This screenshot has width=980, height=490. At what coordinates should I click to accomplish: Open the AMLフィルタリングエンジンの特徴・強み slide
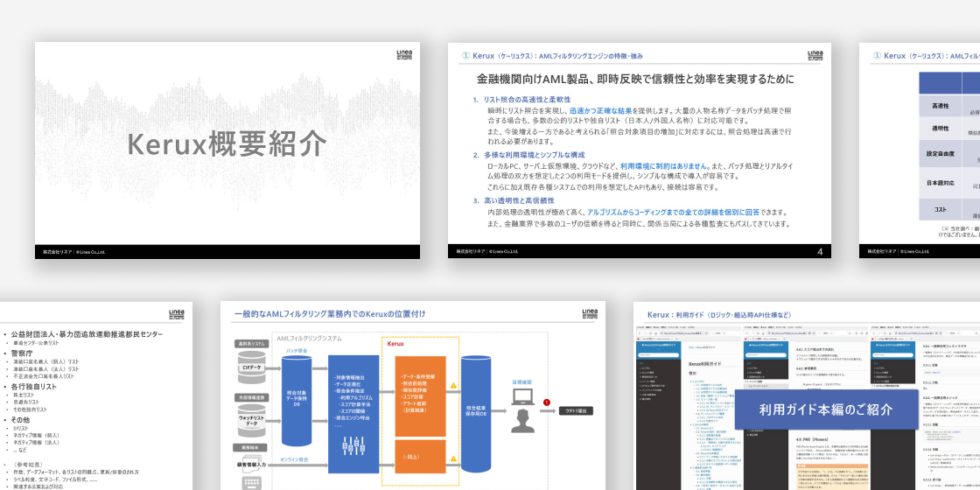click(x=640, y=150)
